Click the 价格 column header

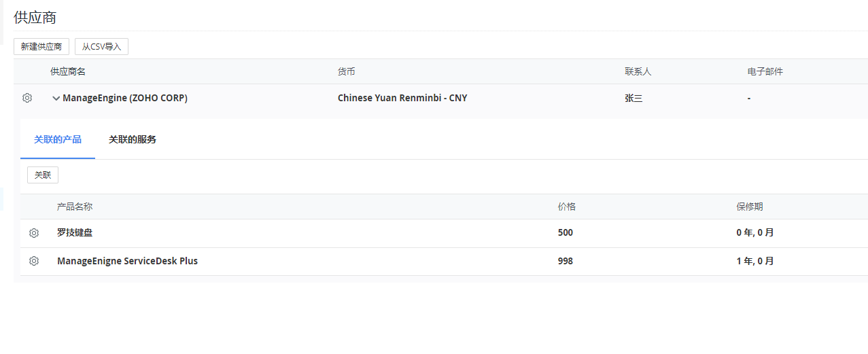coord(567,207)
